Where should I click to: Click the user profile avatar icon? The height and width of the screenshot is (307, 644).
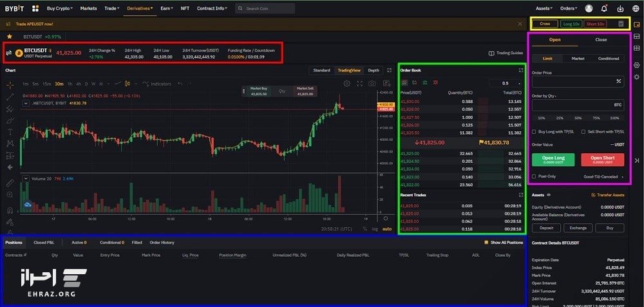tap(589, 8)
